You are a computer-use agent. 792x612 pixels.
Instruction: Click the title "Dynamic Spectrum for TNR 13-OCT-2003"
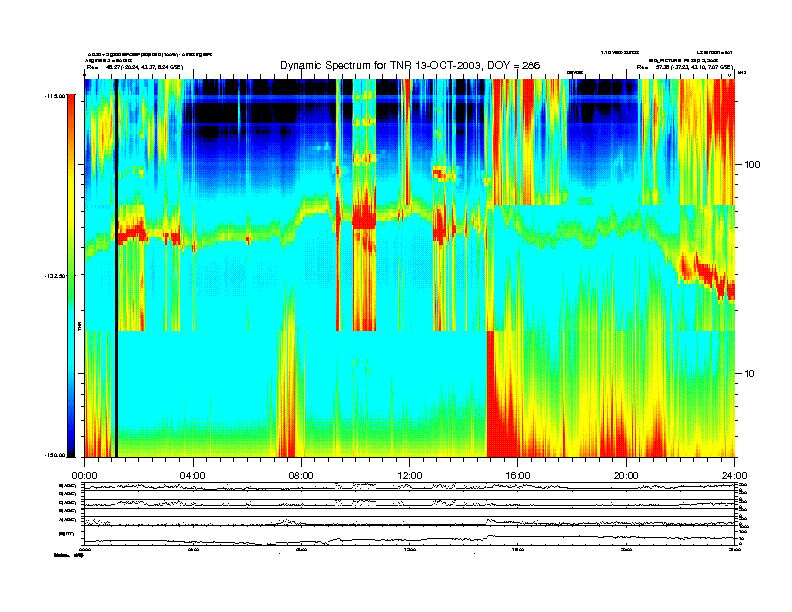(x=381, y=66)
